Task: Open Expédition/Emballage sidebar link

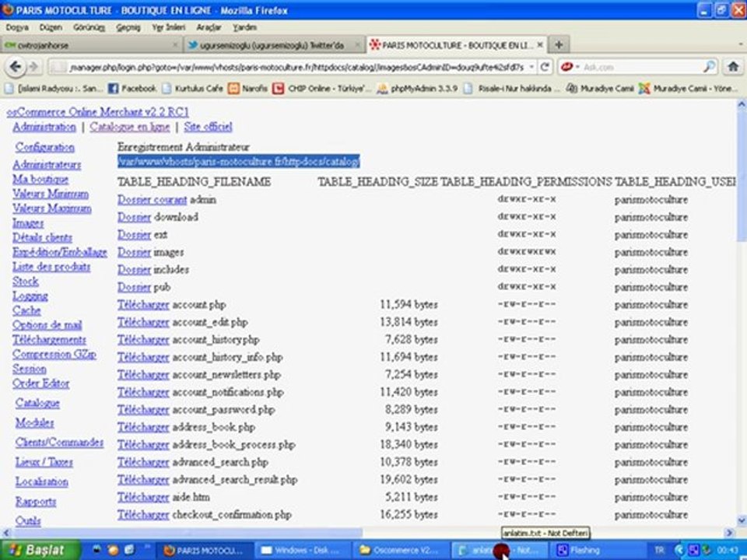Action: click(x=60, y=252)
